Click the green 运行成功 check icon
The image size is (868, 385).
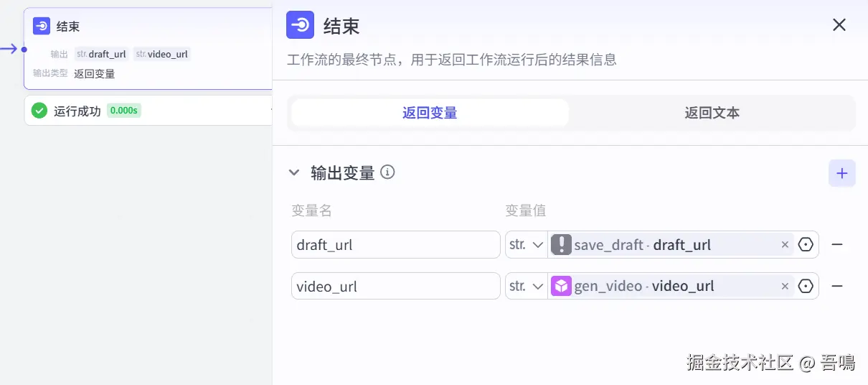[x=39, y=111]
